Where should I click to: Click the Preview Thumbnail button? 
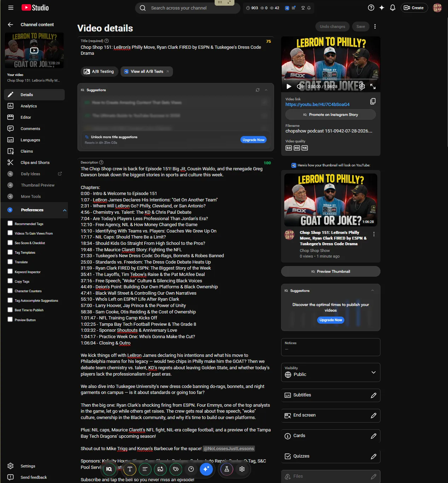pos(331,271)
